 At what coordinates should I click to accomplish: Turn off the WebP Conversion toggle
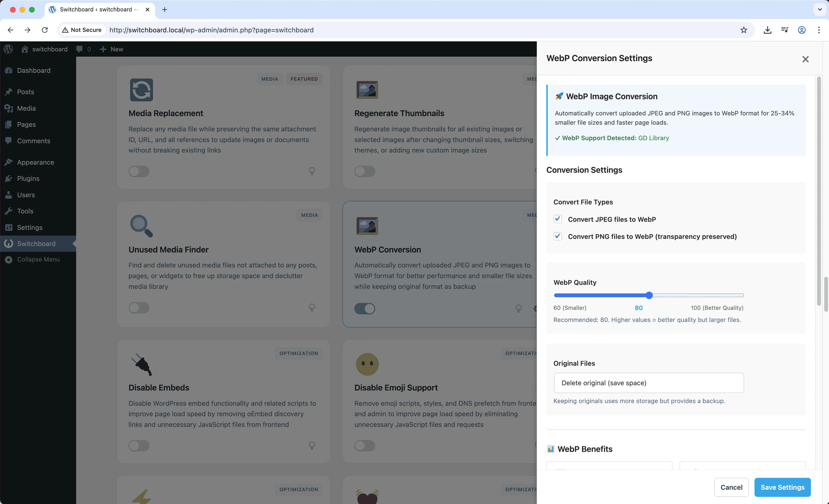(x=364, y=308)
